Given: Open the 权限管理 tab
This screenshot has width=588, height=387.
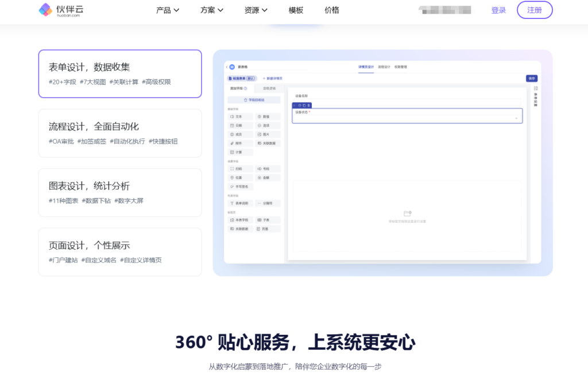Looking at the screenshot, I should point(401,67).
